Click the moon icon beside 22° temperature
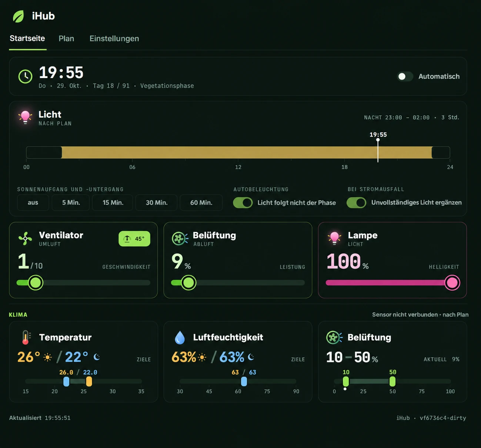The height and width of the screenshot is (448, 481). [97, 357]
